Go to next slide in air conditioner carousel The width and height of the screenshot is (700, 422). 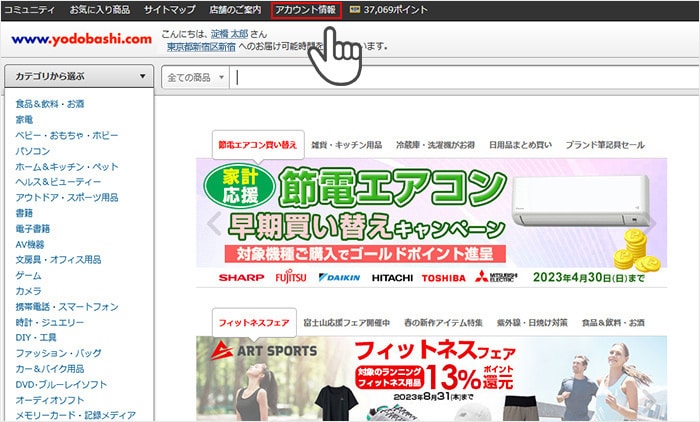[651, 223]
